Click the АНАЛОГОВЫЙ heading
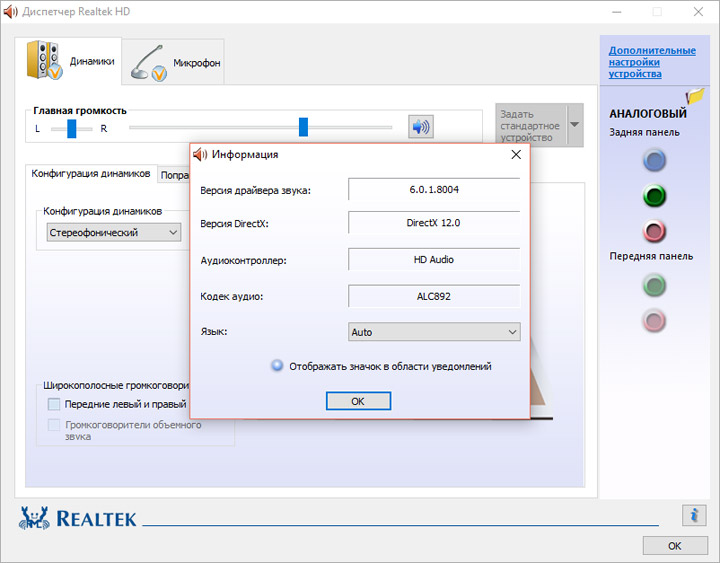 [x=648, y=113]
